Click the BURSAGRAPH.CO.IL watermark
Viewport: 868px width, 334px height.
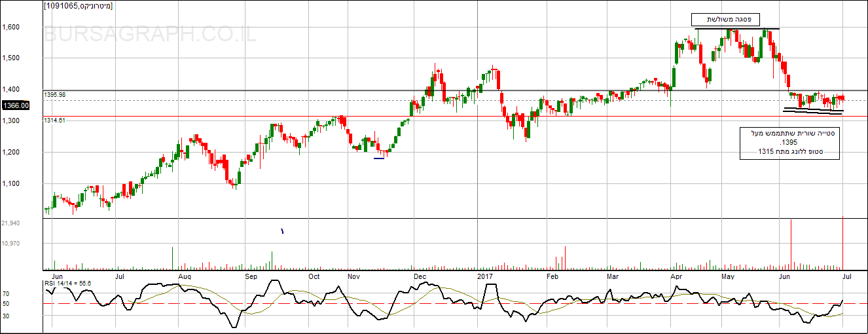tap(150, 34)
